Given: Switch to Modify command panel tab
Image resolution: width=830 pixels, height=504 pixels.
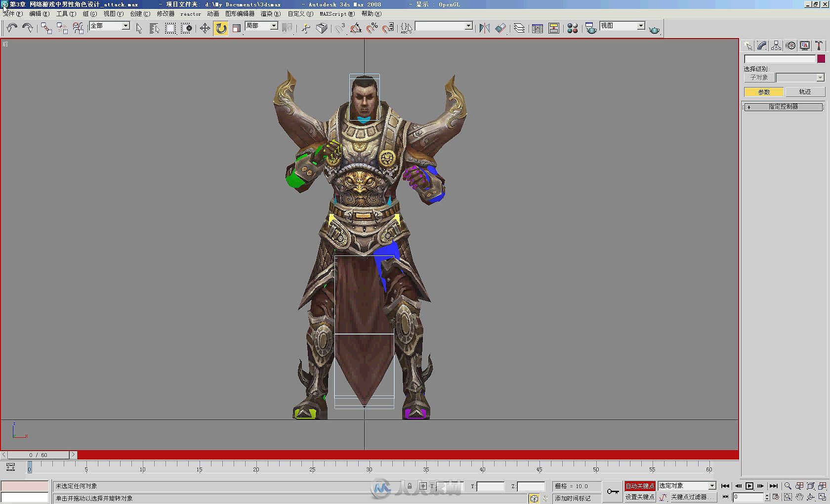Looking at the screenshot, I should coord(762,46).
